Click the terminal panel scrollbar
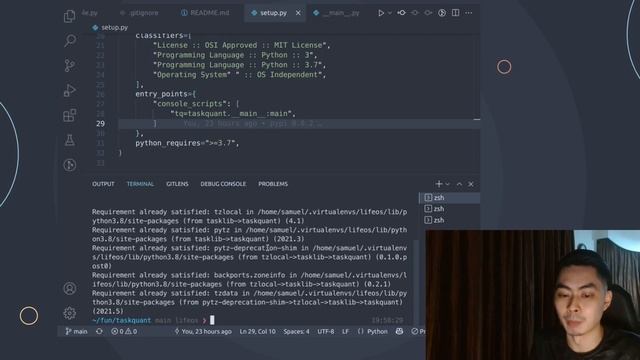 416,282
